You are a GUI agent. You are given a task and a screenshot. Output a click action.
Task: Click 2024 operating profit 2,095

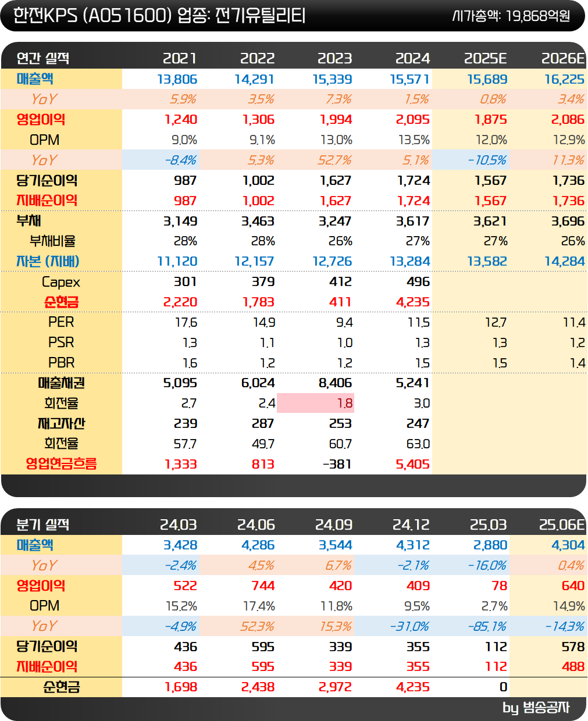click(412, 119)
